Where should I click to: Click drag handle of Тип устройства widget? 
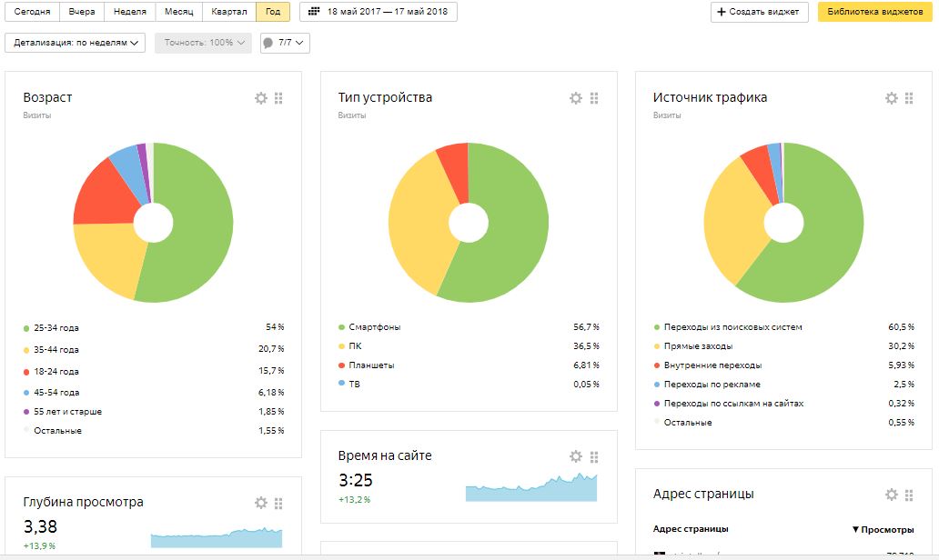tap(594, 98)
